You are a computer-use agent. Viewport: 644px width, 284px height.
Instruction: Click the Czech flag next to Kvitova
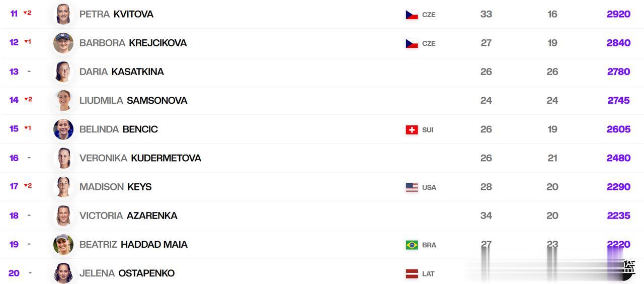412,15
